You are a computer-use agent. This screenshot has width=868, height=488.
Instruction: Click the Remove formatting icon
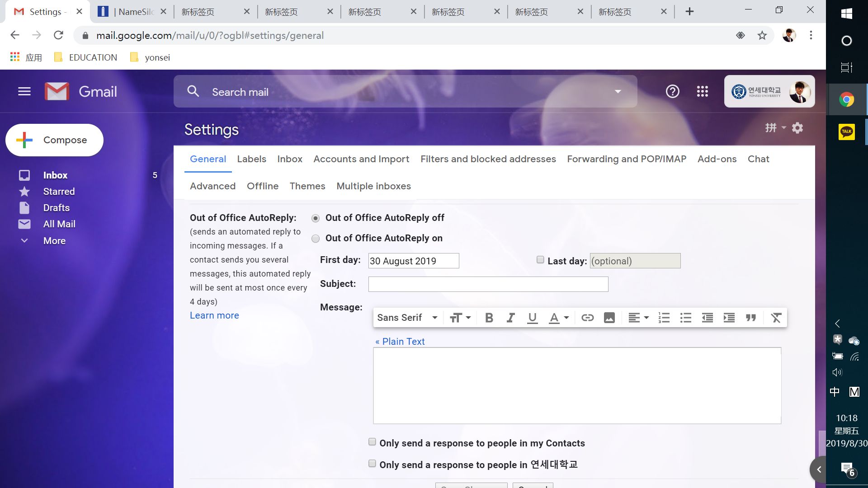(776, 318)
